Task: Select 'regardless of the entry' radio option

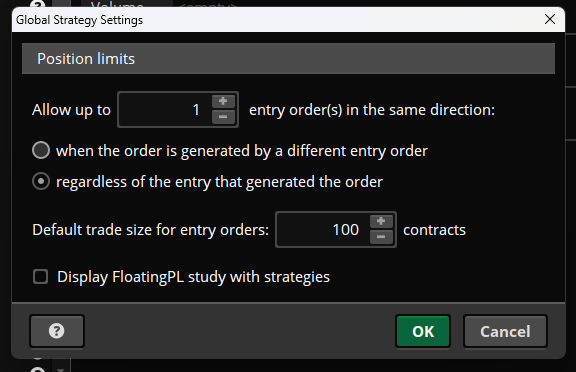Action: click(x=41, y=181)
